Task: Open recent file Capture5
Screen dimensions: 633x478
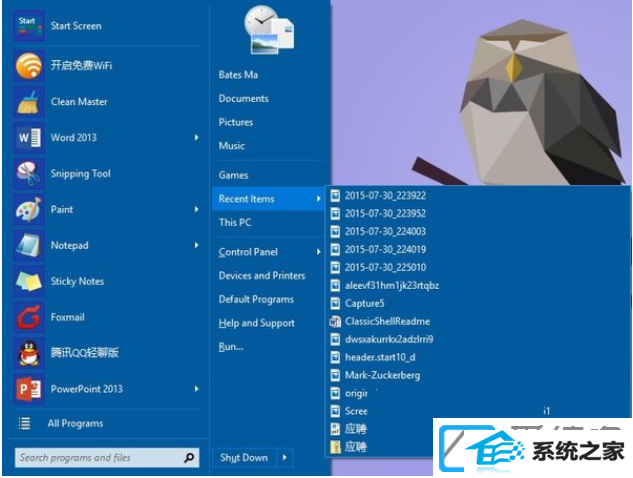Action: tap(365, 304)
